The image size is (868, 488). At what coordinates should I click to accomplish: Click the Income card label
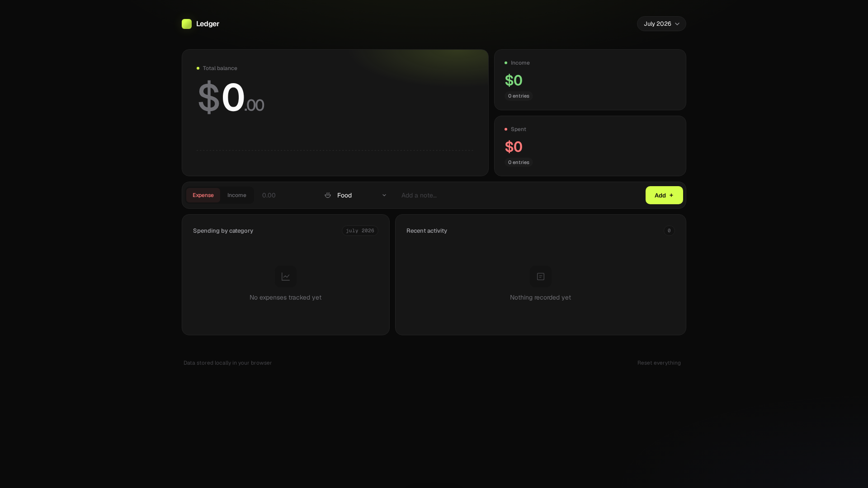tap(520, 63)
